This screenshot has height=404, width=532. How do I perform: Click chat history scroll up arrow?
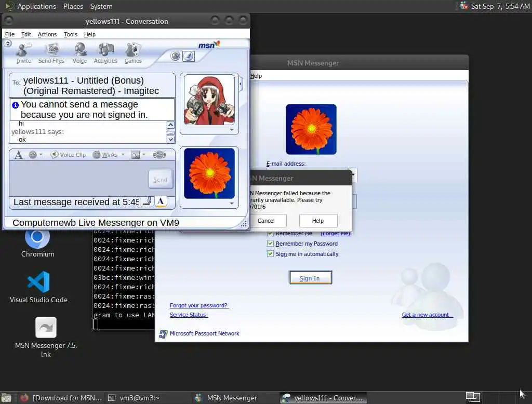170,125
